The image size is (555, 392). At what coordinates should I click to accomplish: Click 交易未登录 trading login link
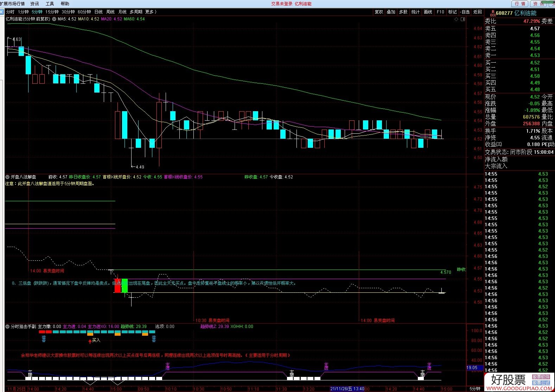click(282, 4)
